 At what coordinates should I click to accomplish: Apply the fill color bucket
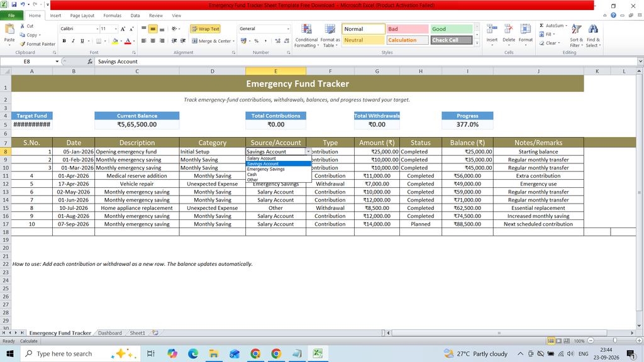pos(115,41)
